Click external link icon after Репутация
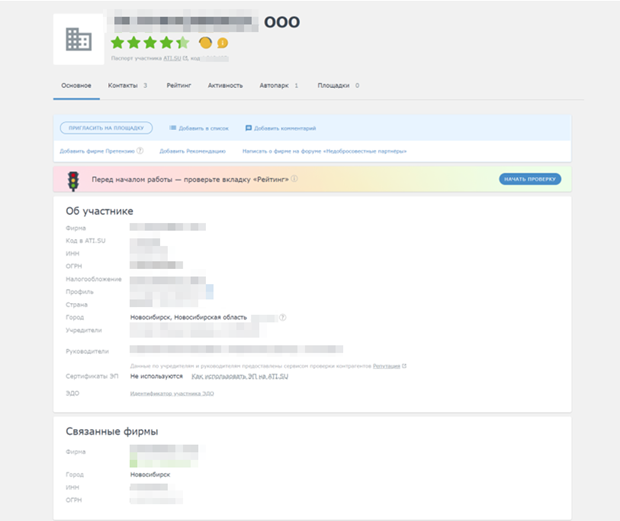Image resolution: width=620 pixels, height=521 pixels. pyautogui.click(x=404, y=366)
